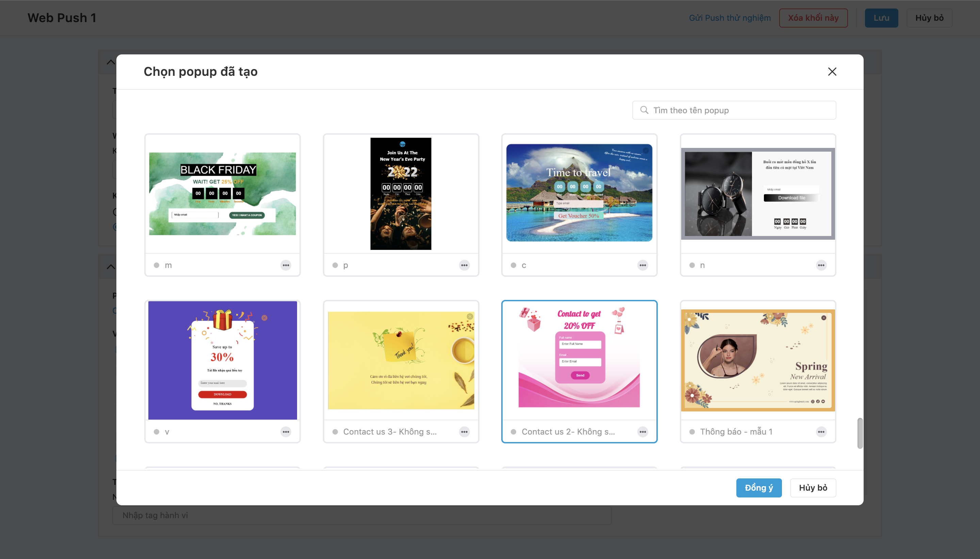Open more options for Thông báo - mẫu 1

coord(821,432)
